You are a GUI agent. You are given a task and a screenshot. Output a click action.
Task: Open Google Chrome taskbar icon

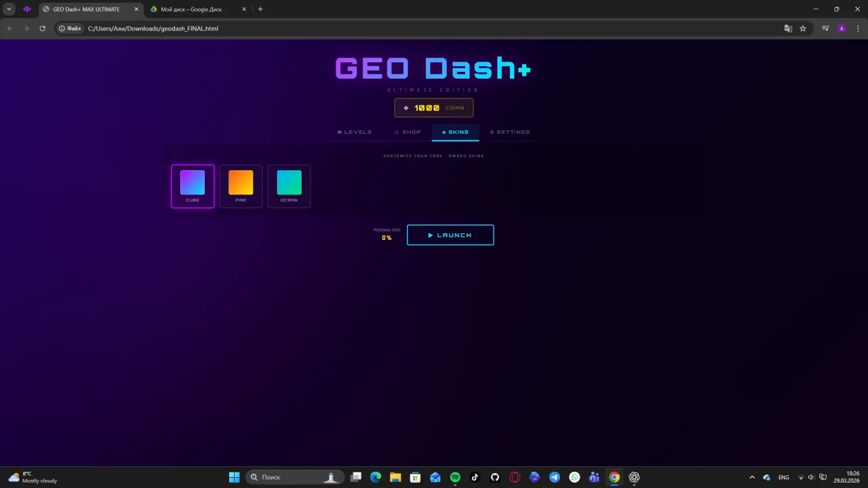(614, 477)
